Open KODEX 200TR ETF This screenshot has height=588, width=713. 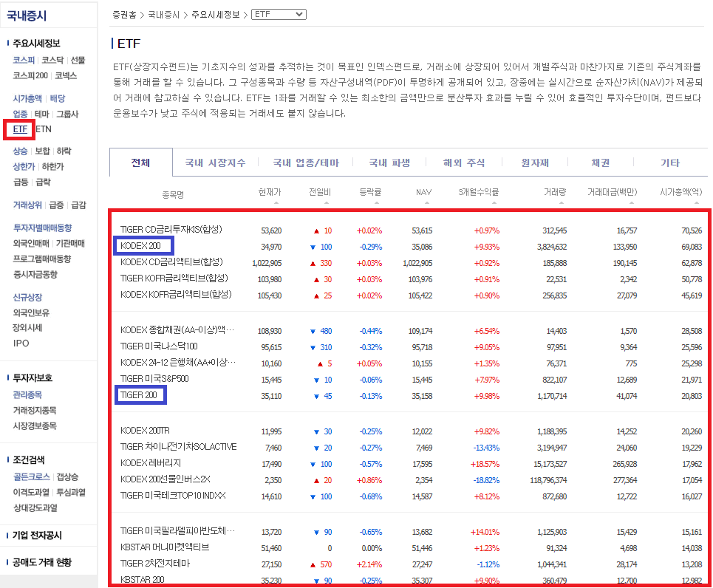145,431
